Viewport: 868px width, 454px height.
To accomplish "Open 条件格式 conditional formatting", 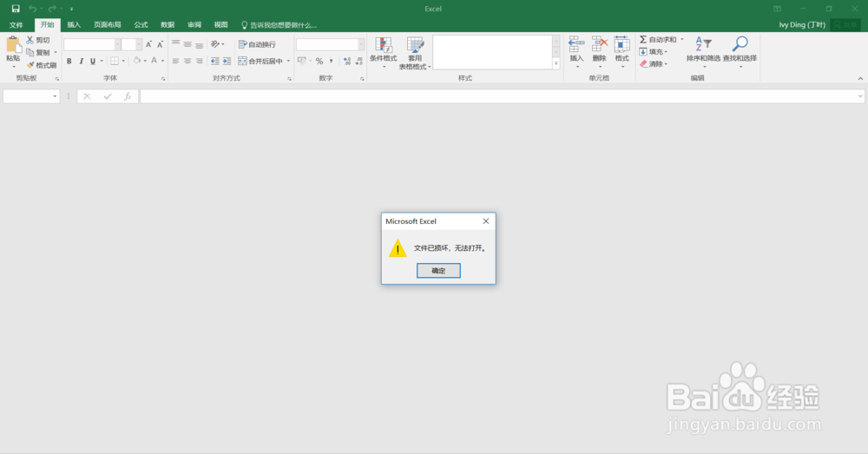I will point(383,53).
